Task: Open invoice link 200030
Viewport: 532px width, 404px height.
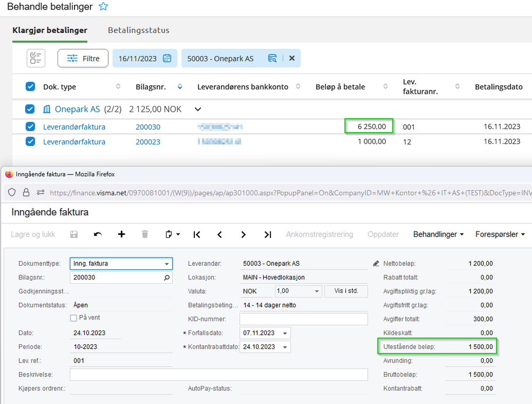Action: 148,127
